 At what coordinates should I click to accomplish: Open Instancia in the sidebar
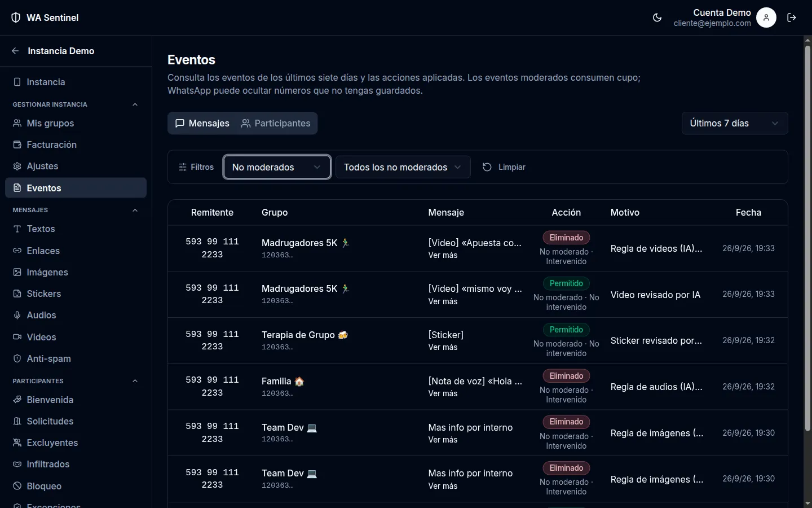click(76, 82)
